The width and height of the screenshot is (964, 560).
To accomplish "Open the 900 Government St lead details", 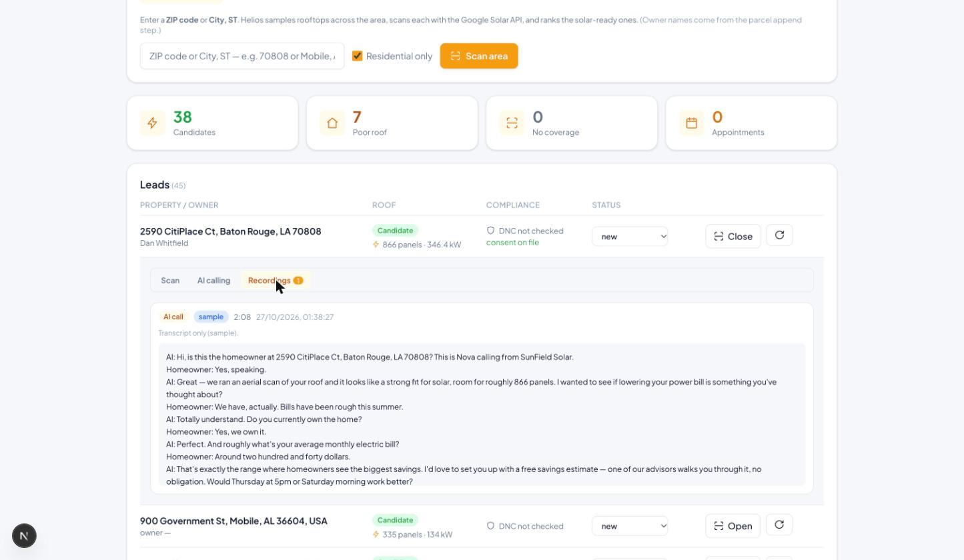I will tap(733, 526).
